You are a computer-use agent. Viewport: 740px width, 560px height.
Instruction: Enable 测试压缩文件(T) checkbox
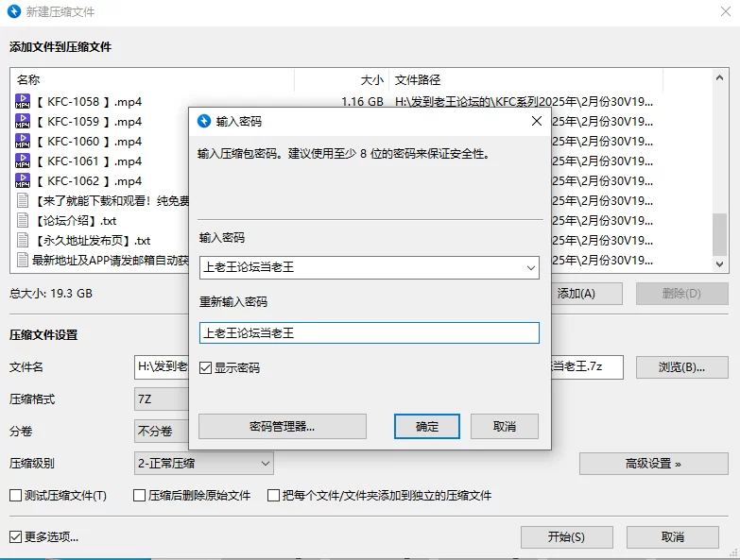point(15,496)
